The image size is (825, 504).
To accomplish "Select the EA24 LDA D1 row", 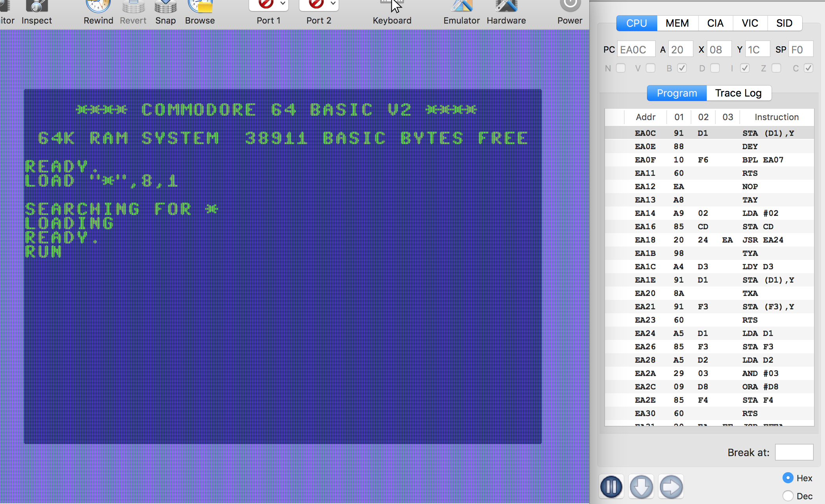I will point(709,333).
